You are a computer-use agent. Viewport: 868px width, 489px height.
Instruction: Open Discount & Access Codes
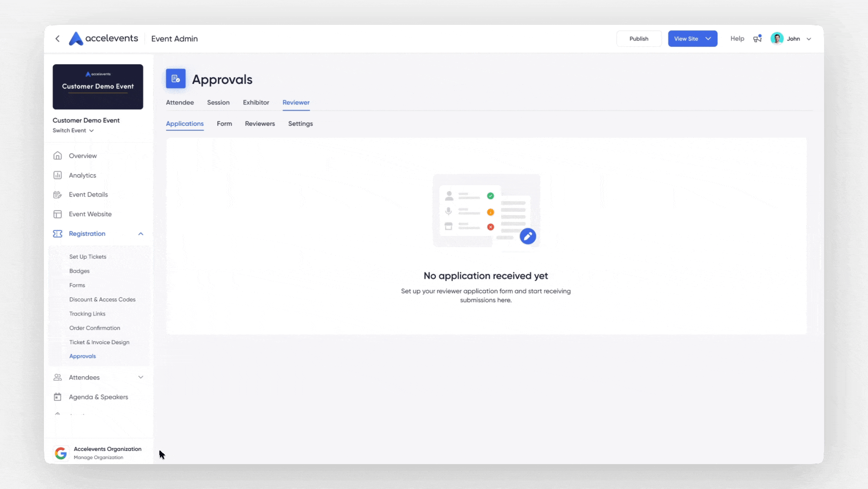(x=102, y=300)
